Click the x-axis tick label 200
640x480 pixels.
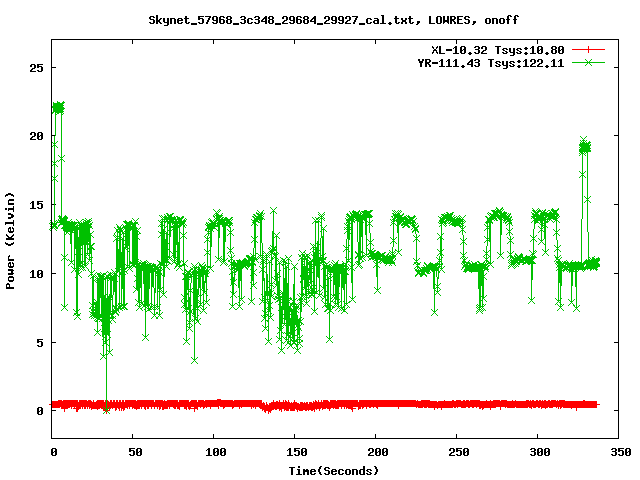[378, 452]
